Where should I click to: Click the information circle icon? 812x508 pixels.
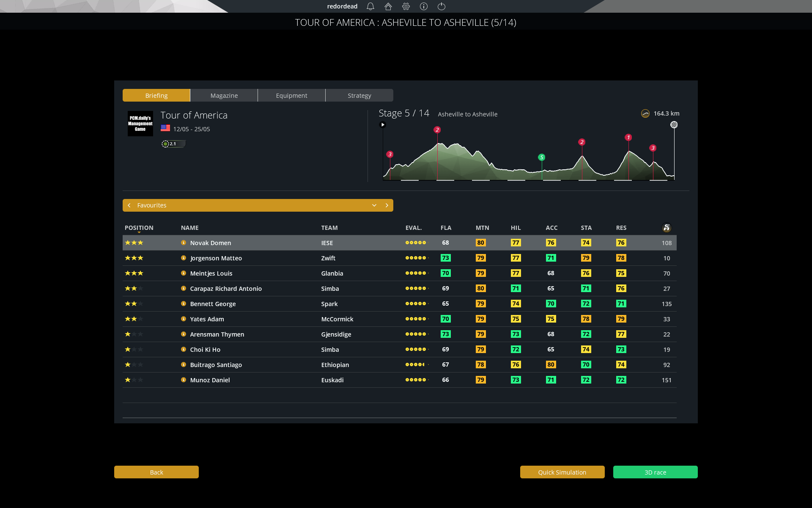click(x=424, y=6)
